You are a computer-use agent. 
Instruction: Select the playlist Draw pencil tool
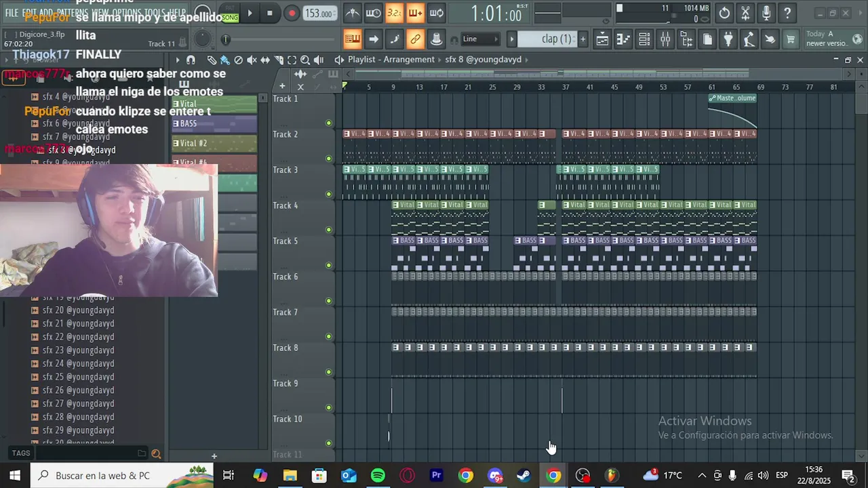tap(212, 60)
